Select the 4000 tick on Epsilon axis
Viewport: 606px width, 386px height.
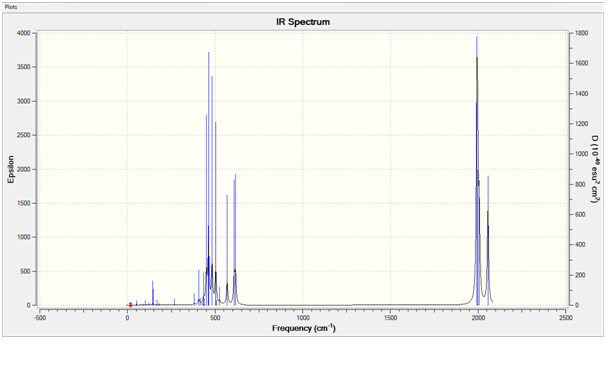[x=24, y=33]
